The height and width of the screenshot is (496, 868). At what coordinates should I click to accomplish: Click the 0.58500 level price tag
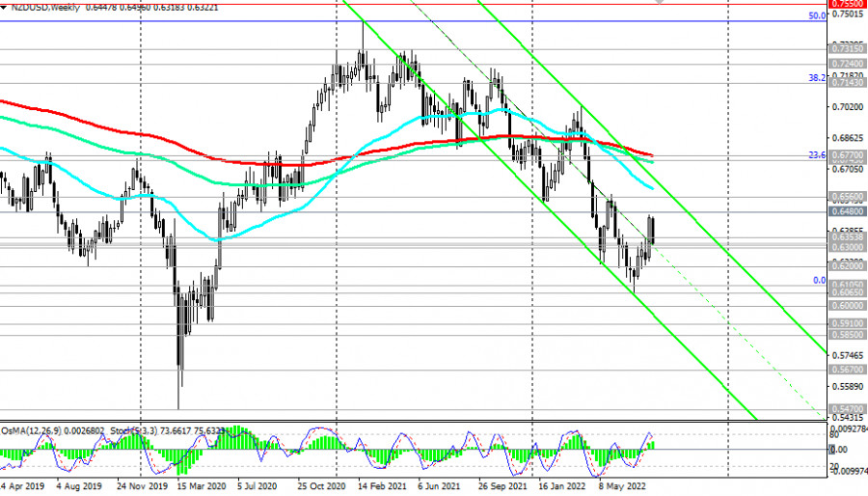pyautogui.click(x=847, y=335)
